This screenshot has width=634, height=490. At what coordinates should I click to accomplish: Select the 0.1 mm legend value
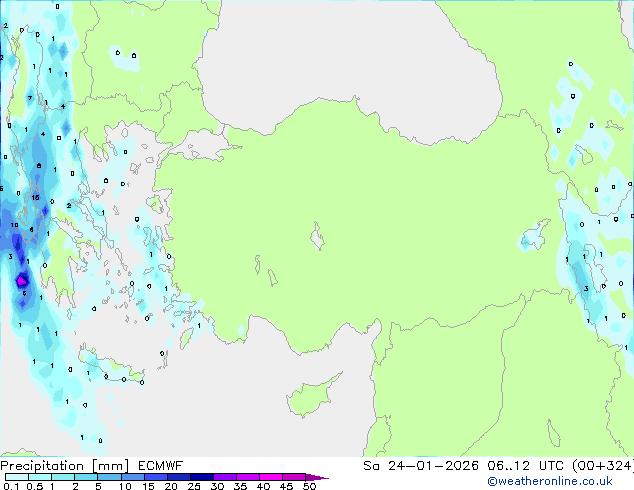click(10, 487)
